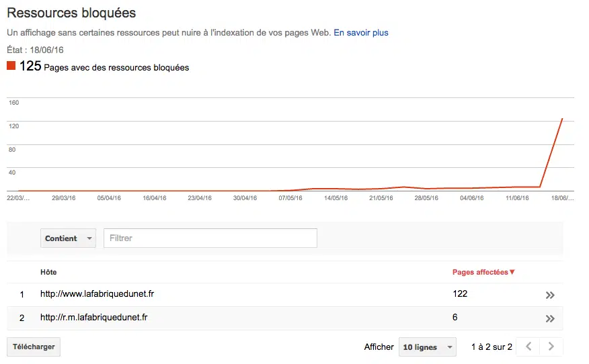The image size is (589, 364).
Task: Click the red legend square next to 125
Action: point(11,66)
